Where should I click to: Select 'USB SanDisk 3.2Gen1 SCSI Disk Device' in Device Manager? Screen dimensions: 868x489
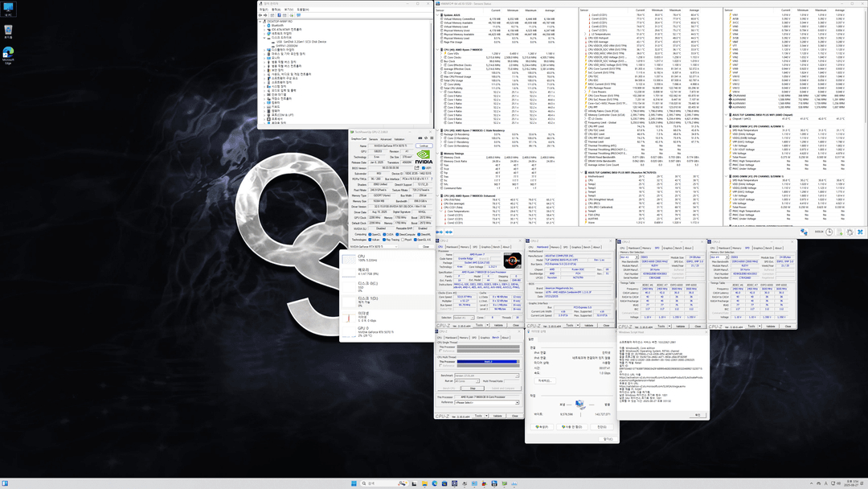(301, 42)
